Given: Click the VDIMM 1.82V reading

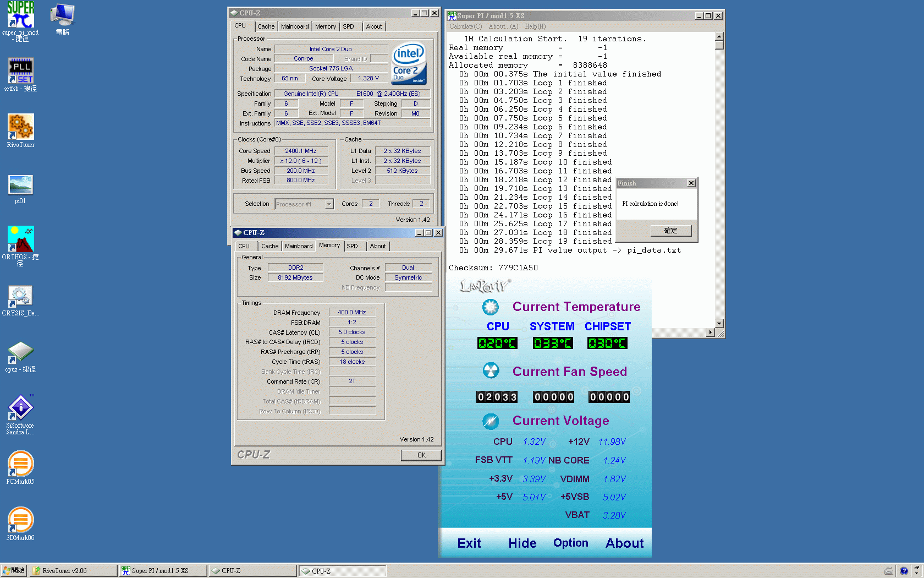Looking at the screenshot, I should [614, 479].
